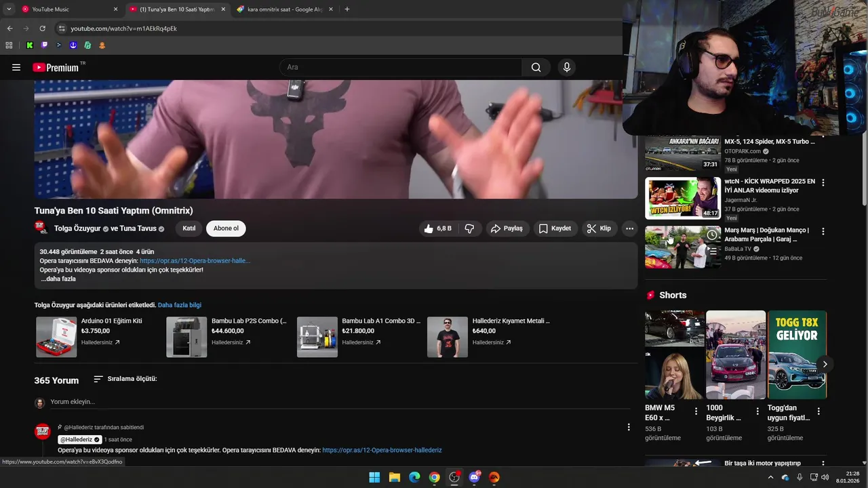This screenshot has width=868, height=488.
Task: Open Daha fazla bilgi about tagged products
Action: (x=180, y=305)
